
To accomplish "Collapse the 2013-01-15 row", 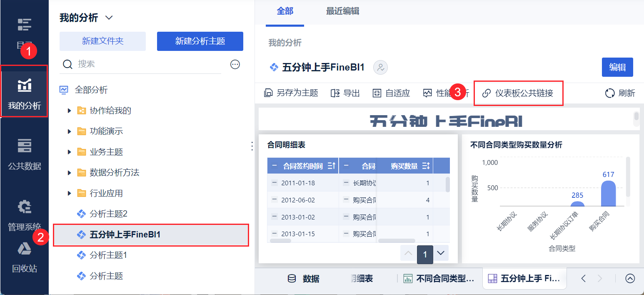I will click(275, 234).
